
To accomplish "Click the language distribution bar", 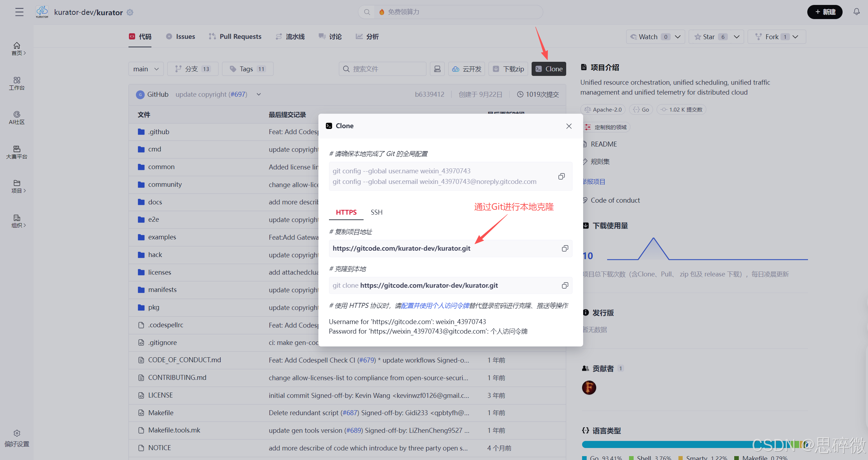I will tap(671, 444).
